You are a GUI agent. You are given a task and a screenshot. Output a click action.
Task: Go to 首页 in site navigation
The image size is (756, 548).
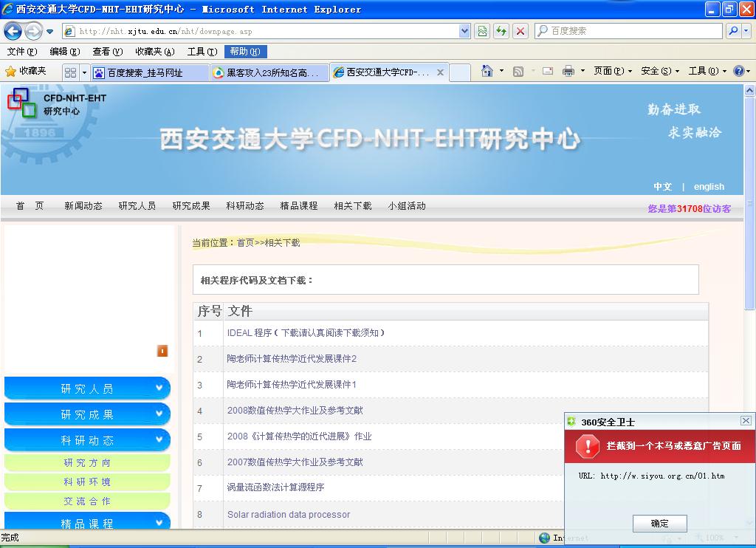point(30,206)
